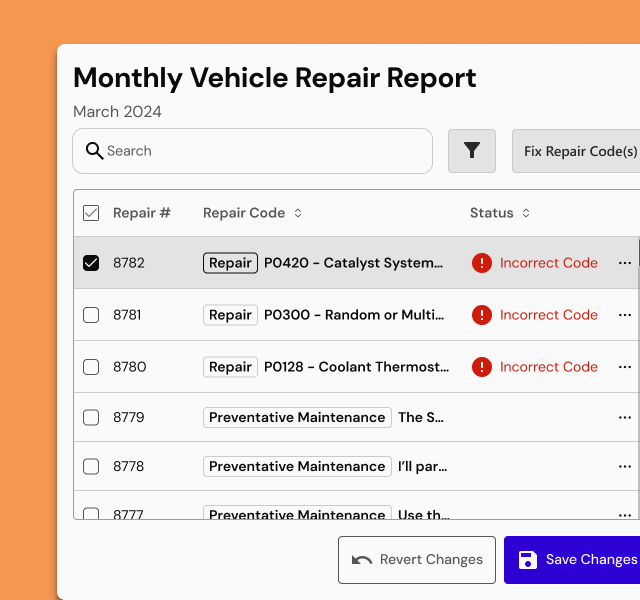Check the checkbox for repair 8780
The image size is (640, 600).
pos(91,367)
